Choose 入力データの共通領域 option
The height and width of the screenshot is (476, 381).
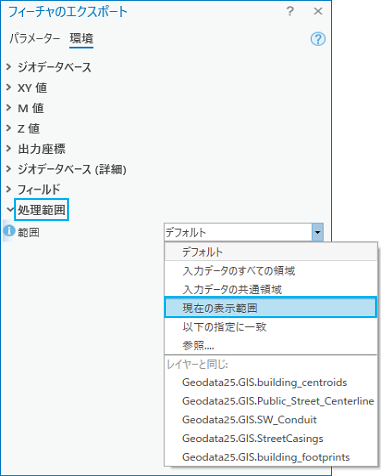pyautogui.click(x=271, y=289)
